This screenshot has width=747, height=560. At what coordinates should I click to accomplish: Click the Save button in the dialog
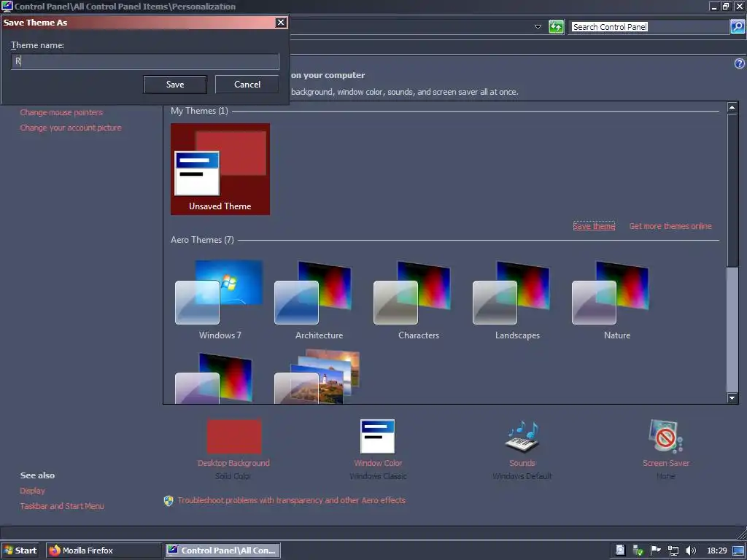pyautogui.click(x=175, y=85)
